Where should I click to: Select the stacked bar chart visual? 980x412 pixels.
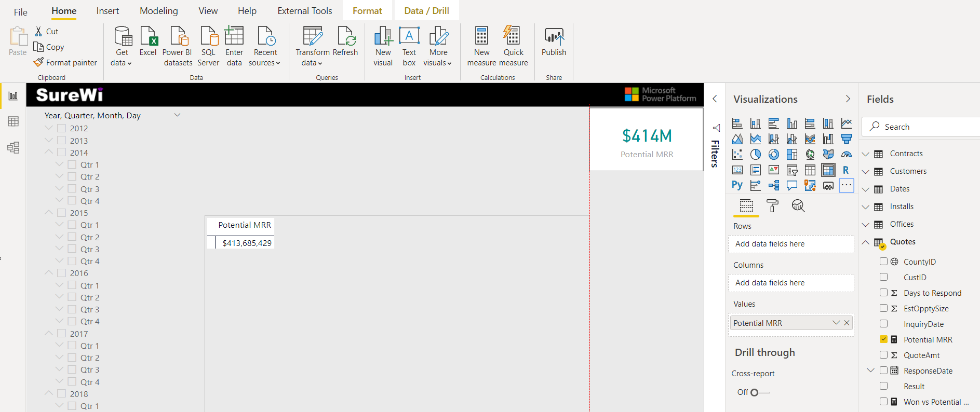pyautogui.click(x=737, y=123)
